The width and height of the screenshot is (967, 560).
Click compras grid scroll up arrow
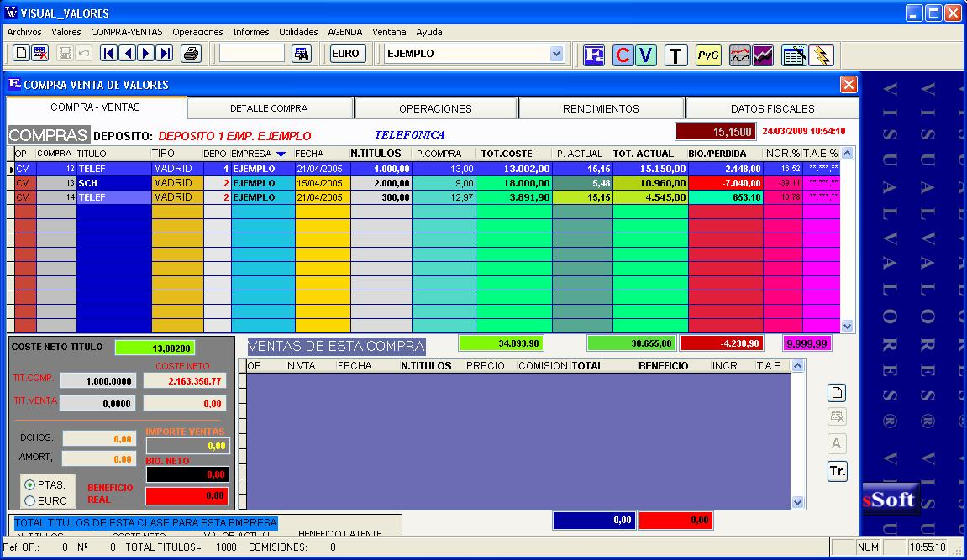point(848,154)
